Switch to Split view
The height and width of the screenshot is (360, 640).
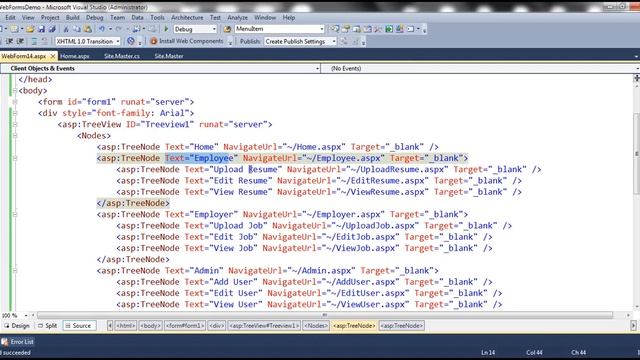point(47,326)
